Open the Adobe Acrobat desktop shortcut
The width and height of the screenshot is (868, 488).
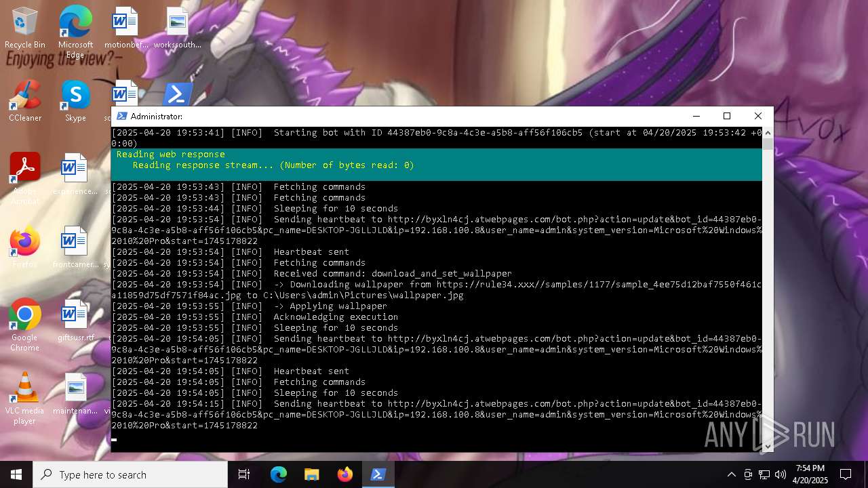(25, 178)
